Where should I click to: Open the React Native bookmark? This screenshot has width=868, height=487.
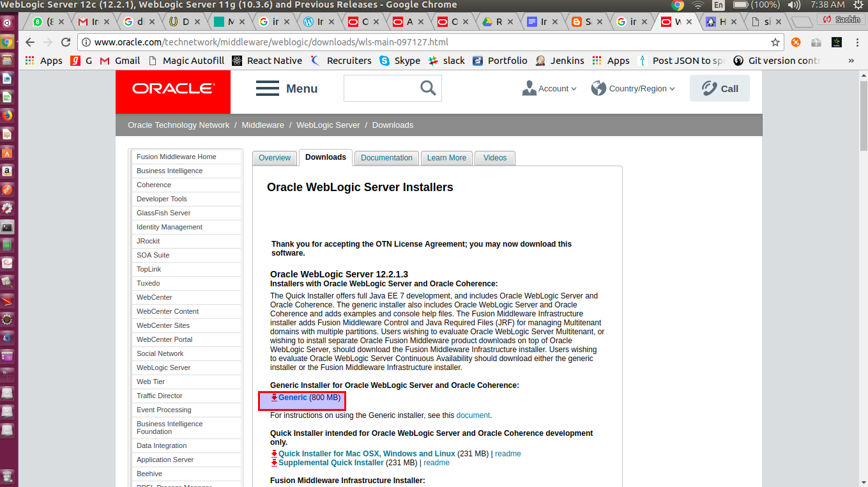coord(267,61)
